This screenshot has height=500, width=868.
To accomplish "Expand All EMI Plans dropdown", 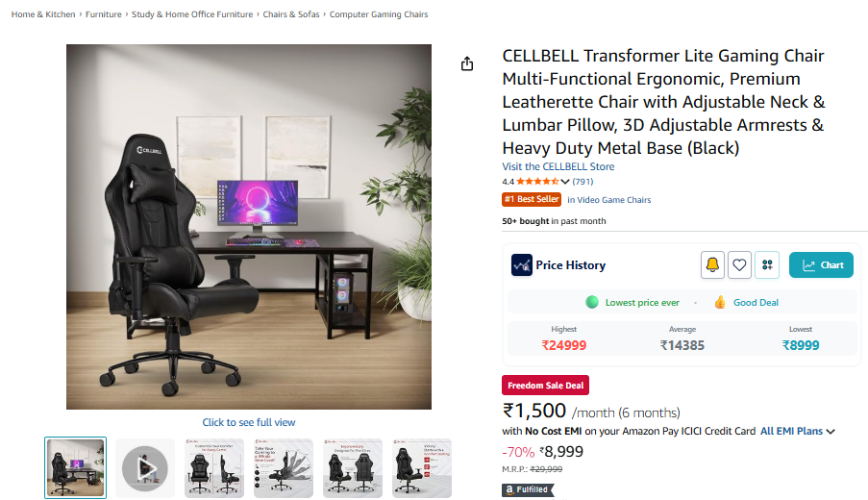I will pos(797,432).
